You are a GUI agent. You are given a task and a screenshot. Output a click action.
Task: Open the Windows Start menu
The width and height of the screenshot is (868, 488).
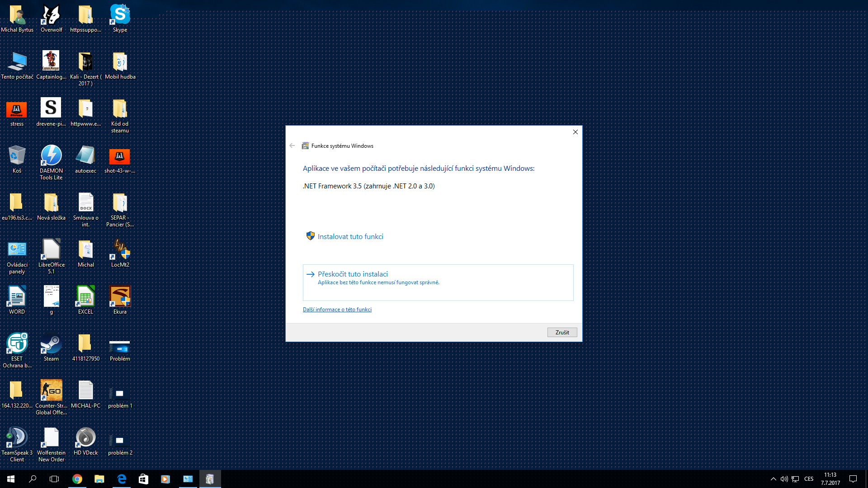click(x=11, y=479)
